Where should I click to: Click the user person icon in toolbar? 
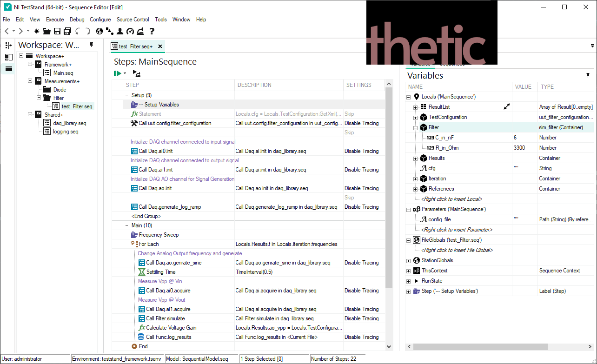pos(120,31)
